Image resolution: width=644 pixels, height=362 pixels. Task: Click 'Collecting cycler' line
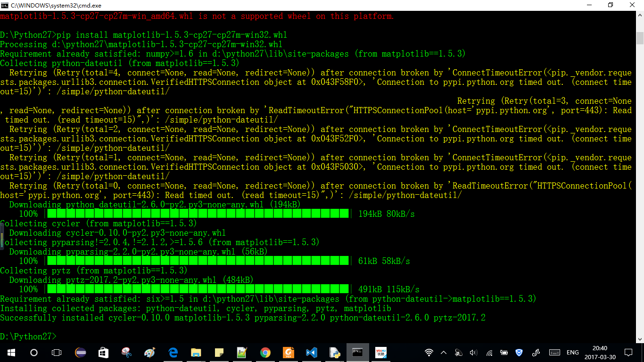99,223
